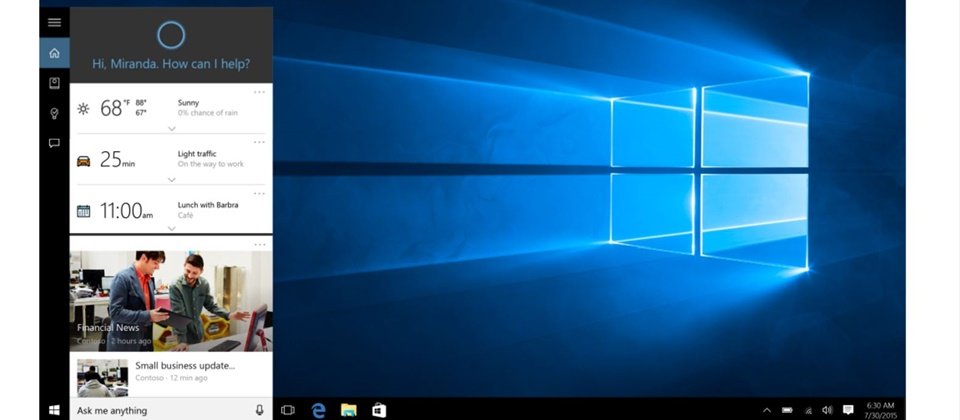
Task: Open the Financial News large image
Action: (171, 301)
